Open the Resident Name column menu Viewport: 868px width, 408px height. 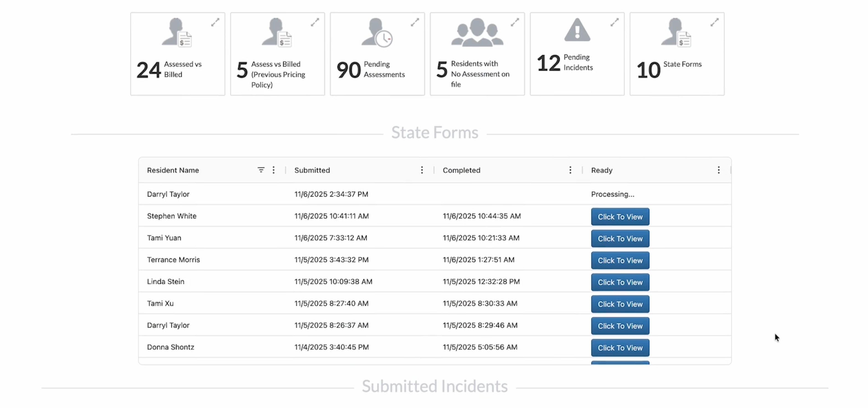coord(273,170)
